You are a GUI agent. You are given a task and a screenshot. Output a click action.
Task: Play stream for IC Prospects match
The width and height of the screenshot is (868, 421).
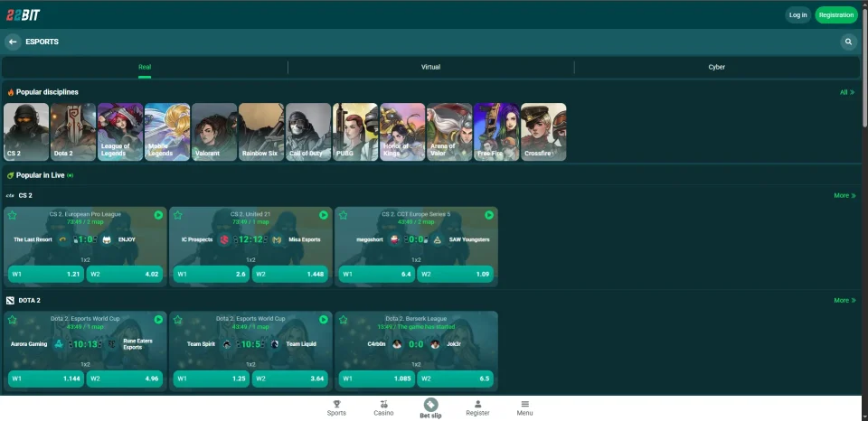pyautogui.click(x=324, y=215)
